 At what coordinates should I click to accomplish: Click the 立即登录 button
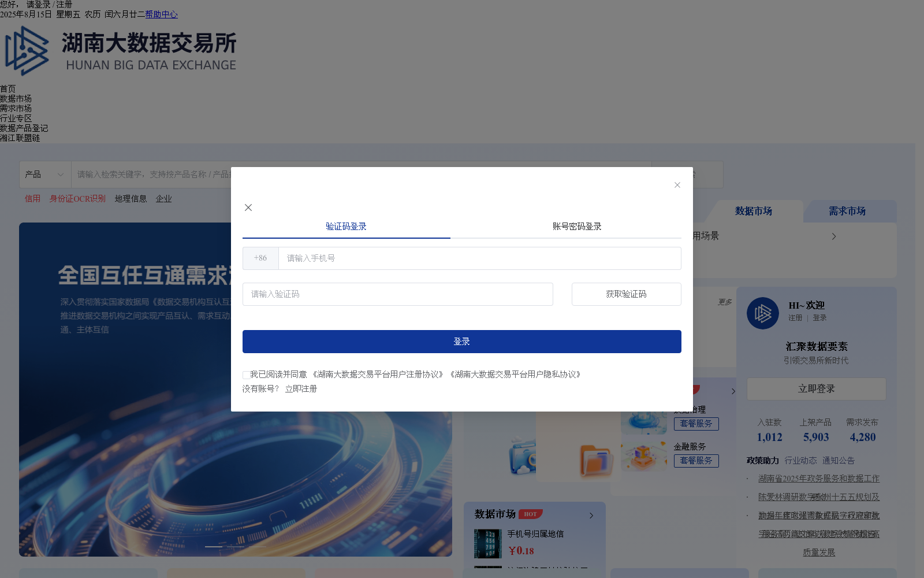click(817, 389)
